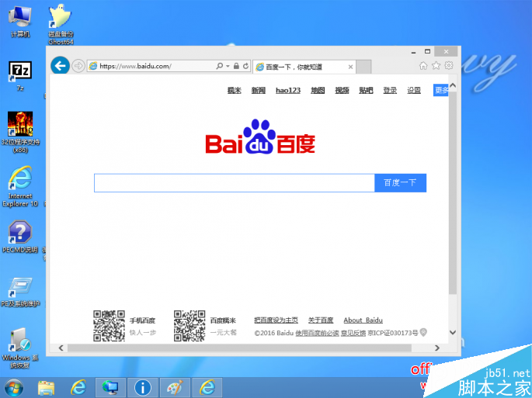Click the vertical scrollbar thumb
Viewport: 532px width, 398px height.
click(453, 192)
